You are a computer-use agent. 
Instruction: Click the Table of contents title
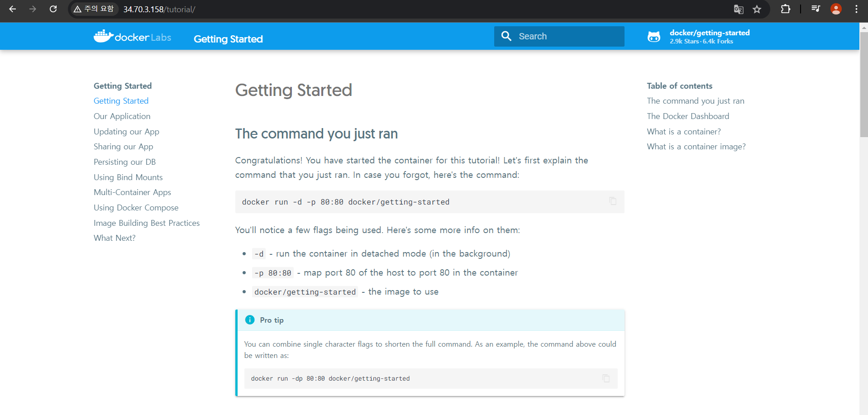(x=679, y=86)
